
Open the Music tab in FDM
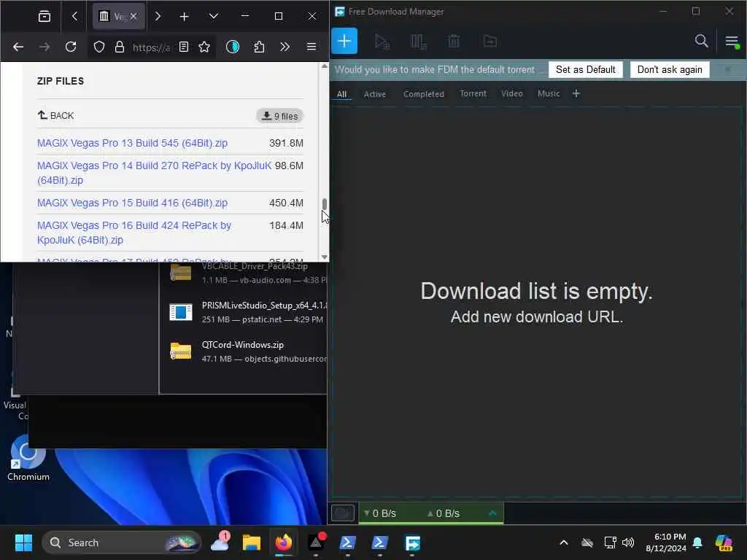549,93
